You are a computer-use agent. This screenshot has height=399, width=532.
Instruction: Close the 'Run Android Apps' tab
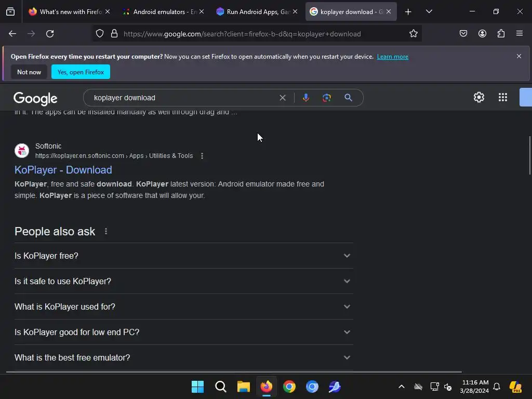[295, 11]
